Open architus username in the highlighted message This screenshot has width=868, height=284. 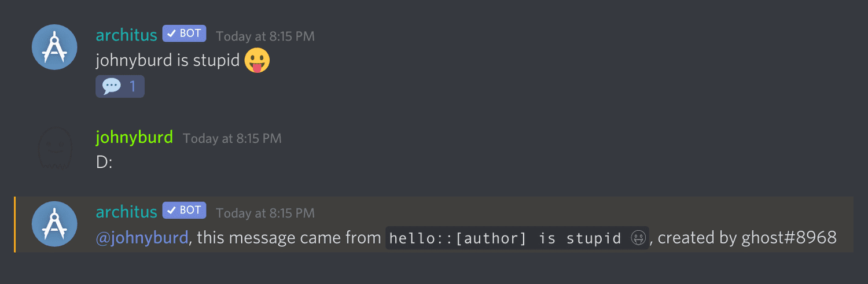coord(126,212)
